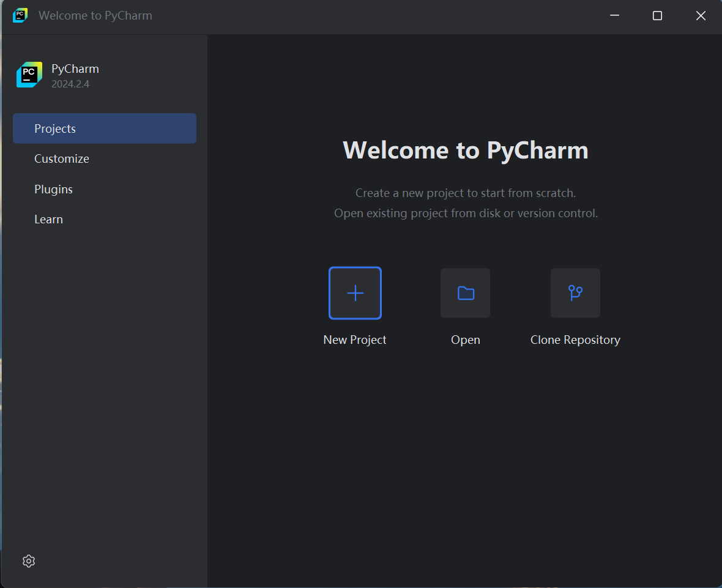
Task: Click the version number 2024.2.4
Action: pyautogui.click(x=70, y=84)
